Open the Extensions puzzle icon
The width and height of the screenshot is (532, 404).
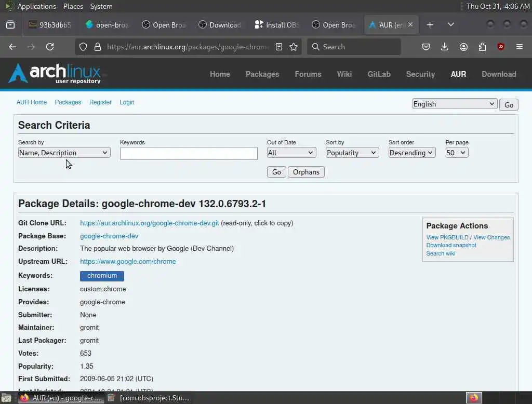482,47
